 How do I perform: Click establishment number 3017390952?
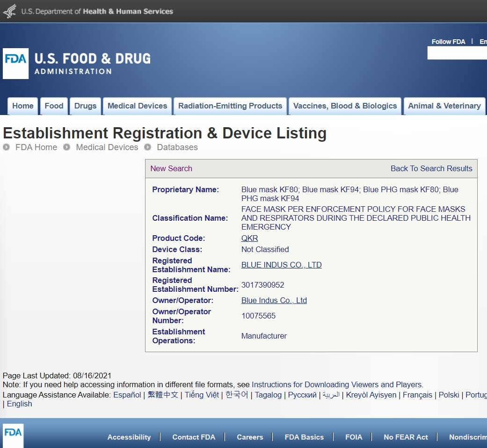pos(263,285)
